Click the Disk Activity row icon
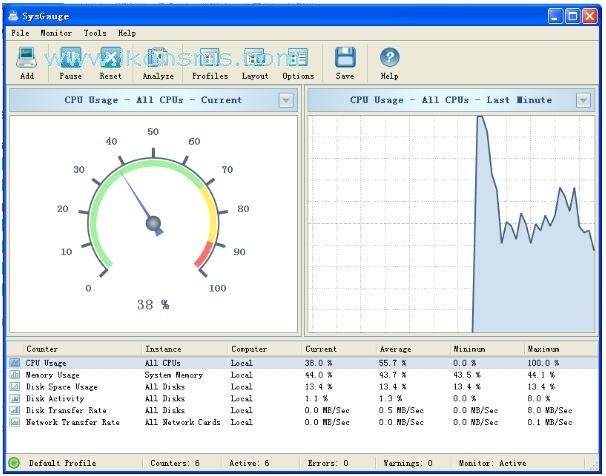606x476 pixels. [x=15, y=398]
